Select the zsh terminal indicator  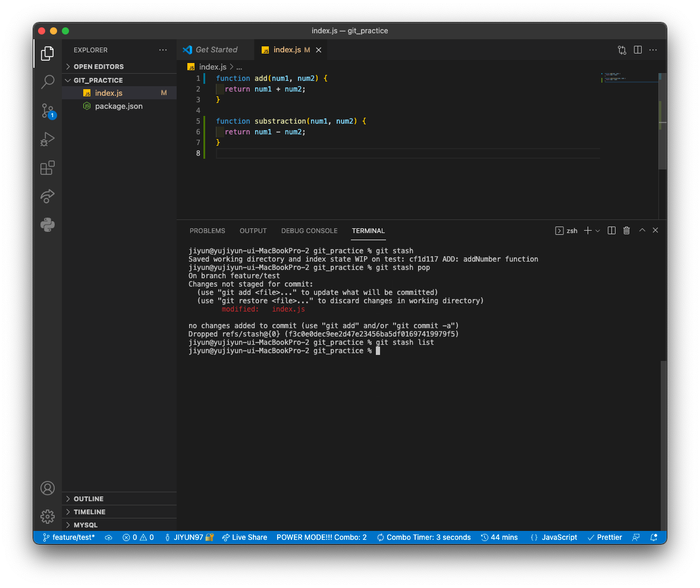point(566,231)
